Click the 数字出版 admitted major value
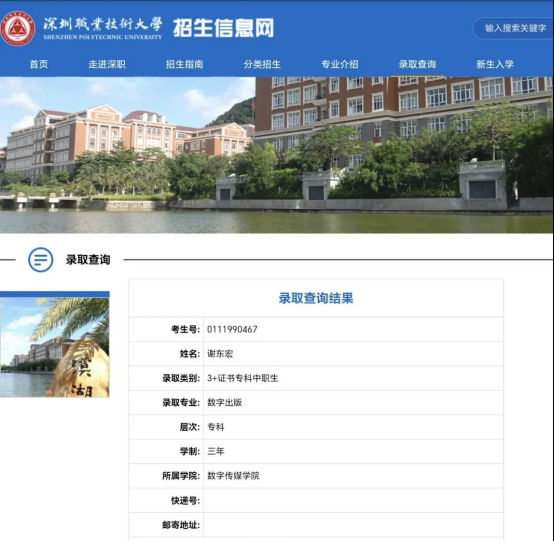This screenshot has height=541, width=554. point(225,402)
